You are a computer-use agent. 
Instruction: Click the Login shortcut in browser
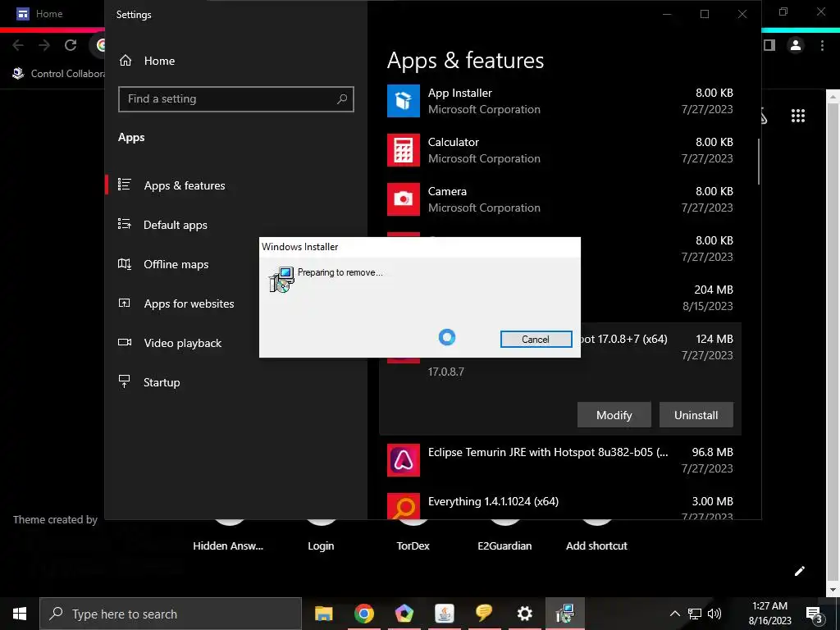(321, 546)
